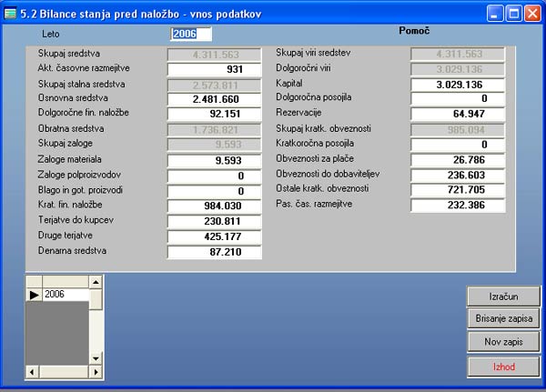
Task: Edit the Akt. časovne razmejitve value
Action: 215,69
